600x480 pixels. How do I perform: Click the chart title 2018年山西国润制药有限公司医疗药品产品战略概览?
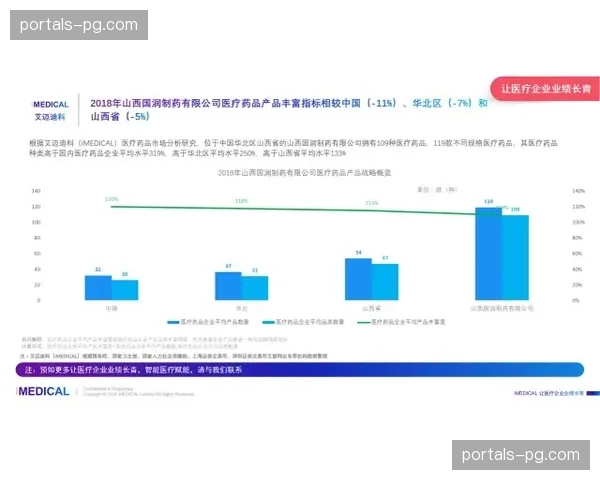coord(304,173)
